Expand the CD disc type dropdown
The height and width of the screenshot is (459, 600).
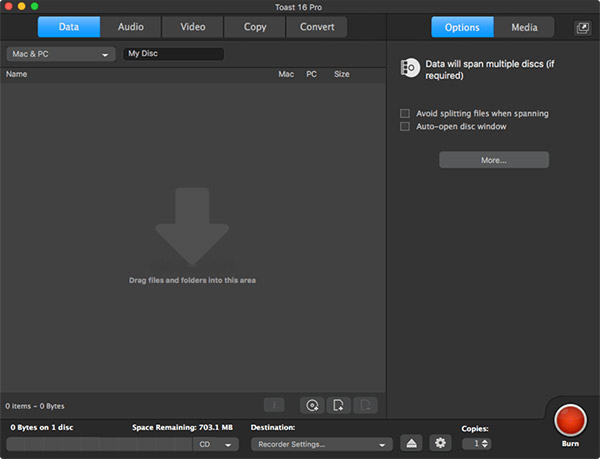pyautogui.click(x=216, y=444)
